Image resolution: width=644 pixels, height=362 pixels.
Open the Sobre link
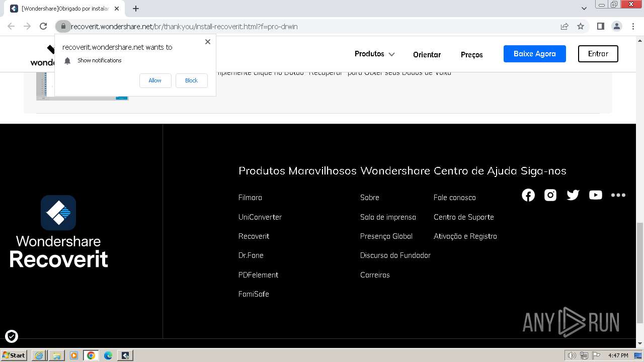tap(370, 198)
